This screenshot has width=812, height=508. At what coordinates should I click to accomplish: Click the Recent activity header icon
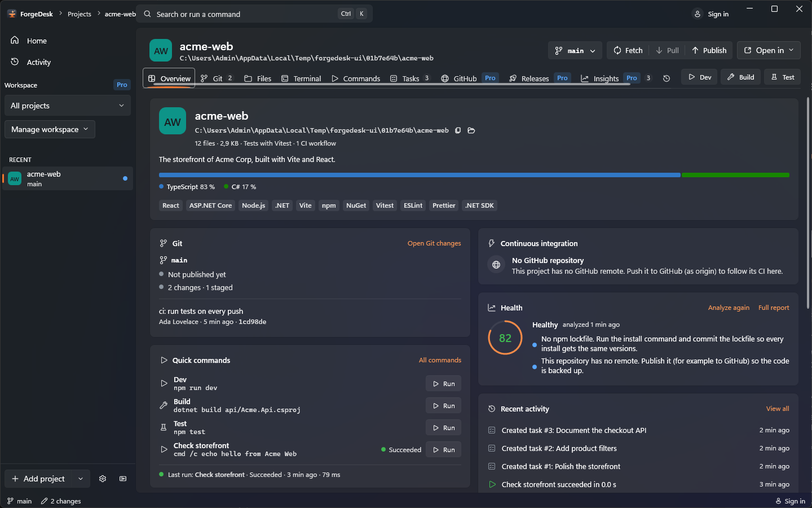(x=492, y=409)
